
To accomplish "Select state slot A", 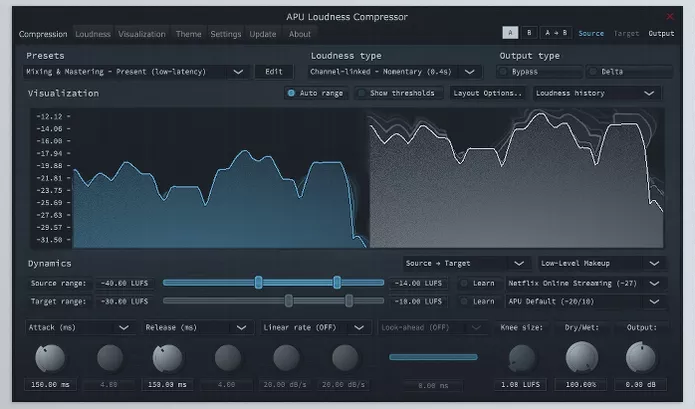I will pyautogui.click(x=510, y=33).
